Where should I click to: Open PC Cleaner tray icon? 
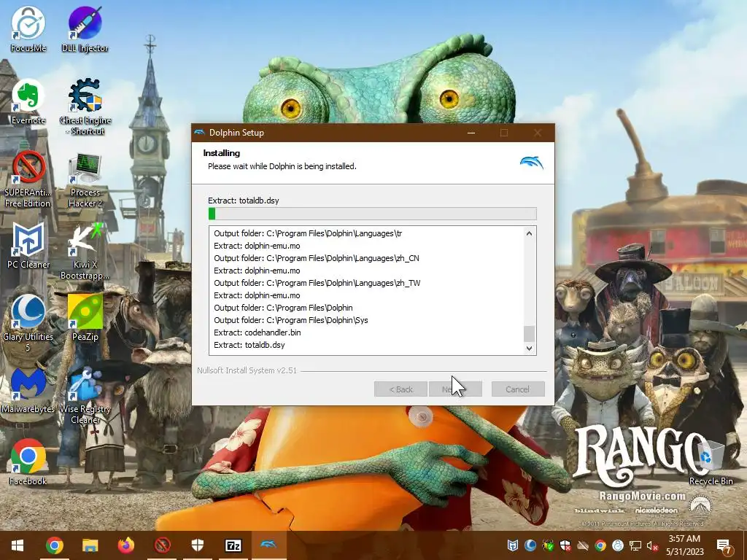513,545
